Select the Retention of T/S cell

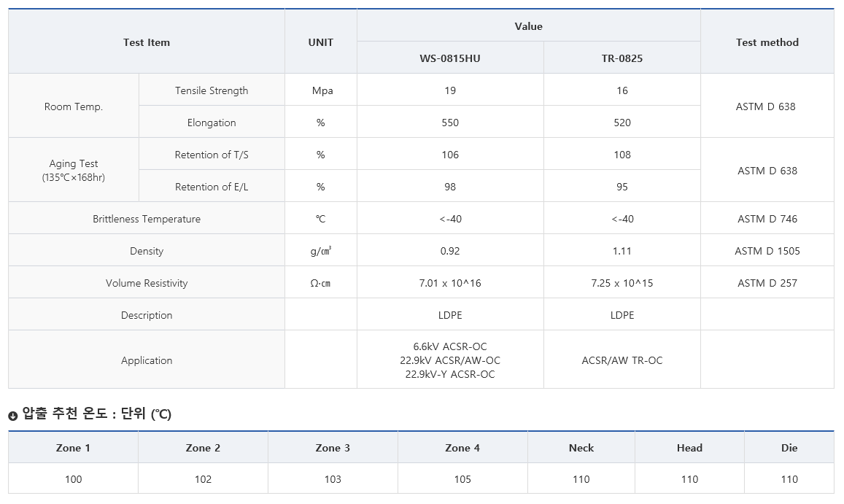coord(212,155)
